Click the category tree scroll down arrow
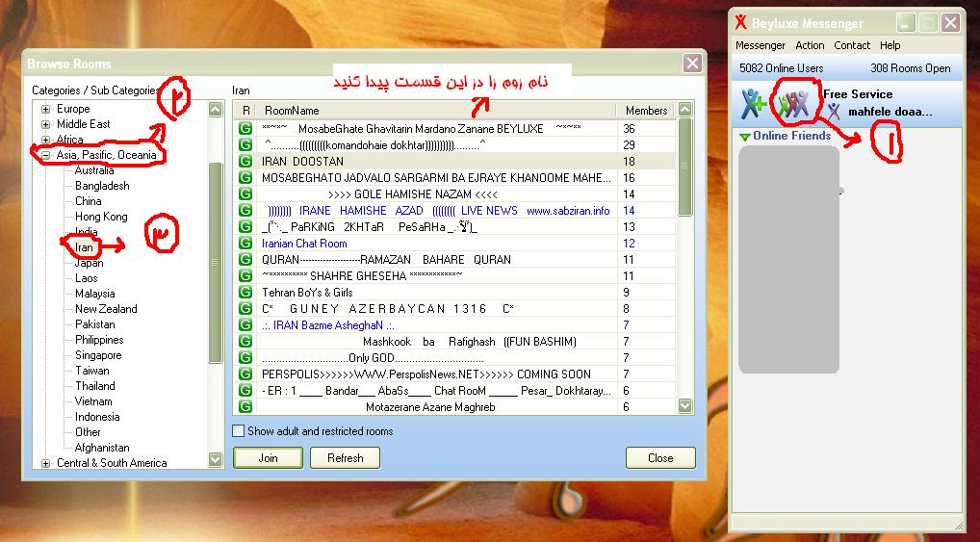 [216, 459]
